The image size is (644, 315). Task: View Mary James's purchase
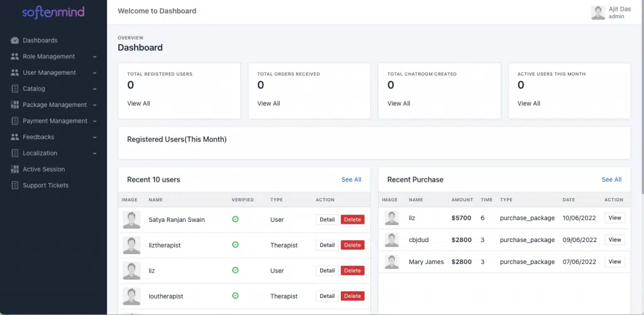614,262
